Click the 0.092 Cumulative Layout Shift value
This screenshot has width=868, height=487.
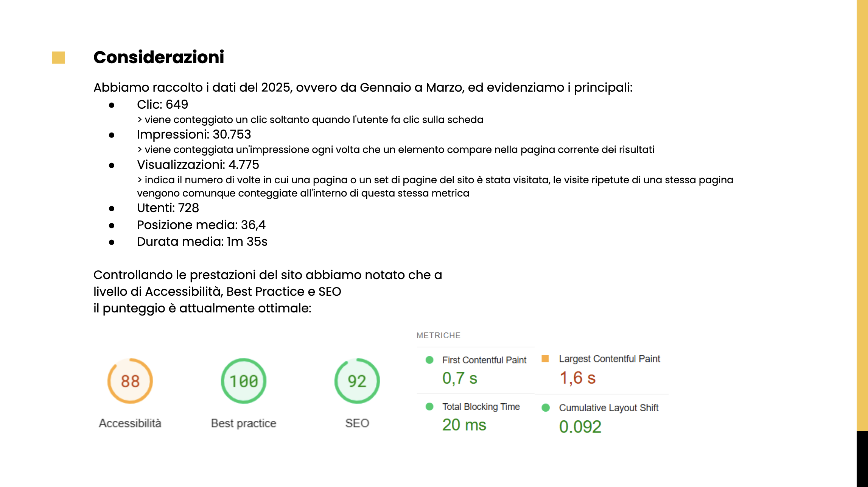point(580,427)
